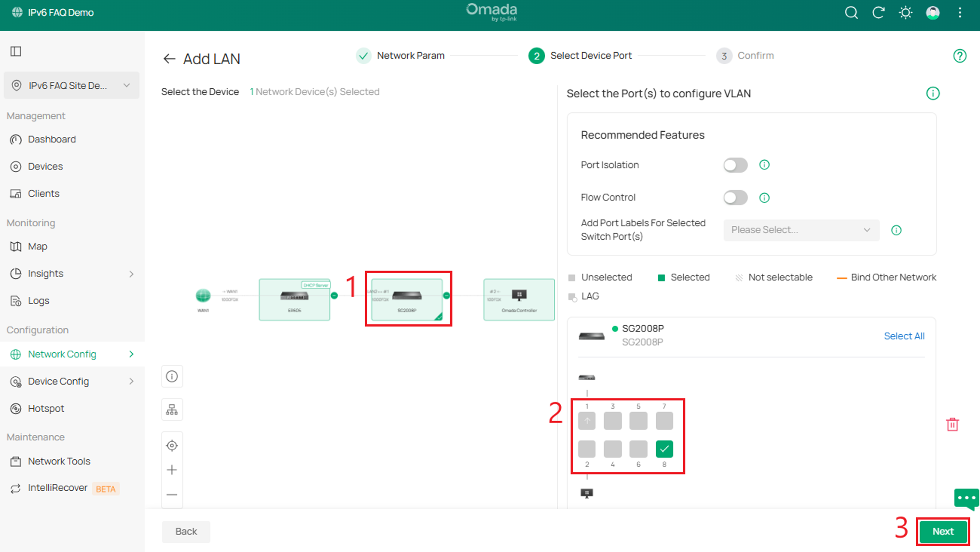This screenshot has width=980, height=552.
Task: Zoom out topology with minus icon
Action: point(172,495)
